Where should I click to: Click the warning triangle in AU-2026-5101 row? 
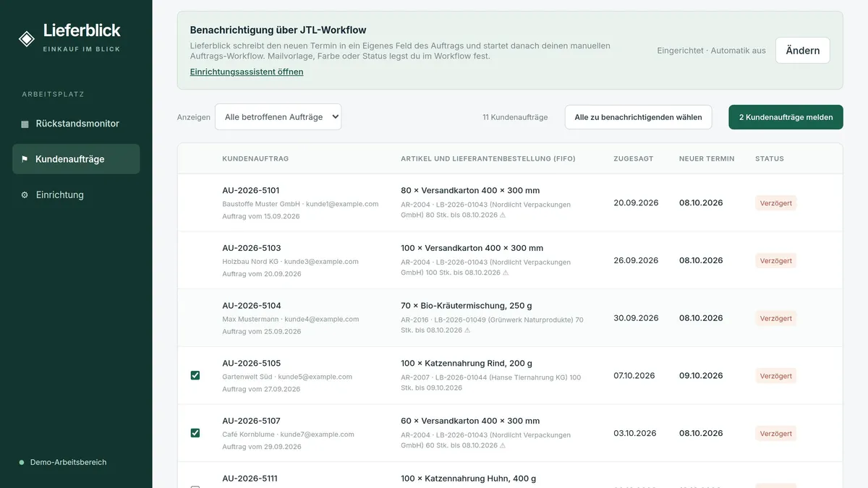click(503, 215)
